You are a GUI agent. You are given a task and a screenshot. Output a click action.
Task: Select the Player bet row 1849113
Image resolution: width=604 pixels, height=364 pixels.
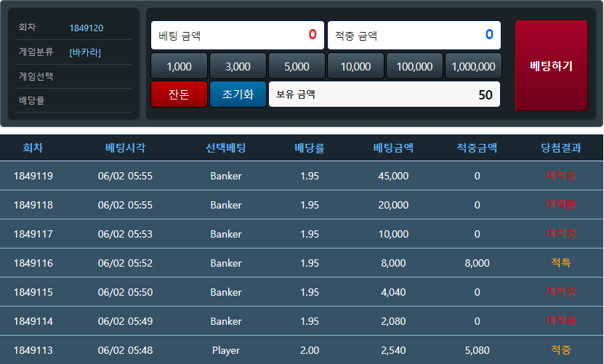point(302,349)
